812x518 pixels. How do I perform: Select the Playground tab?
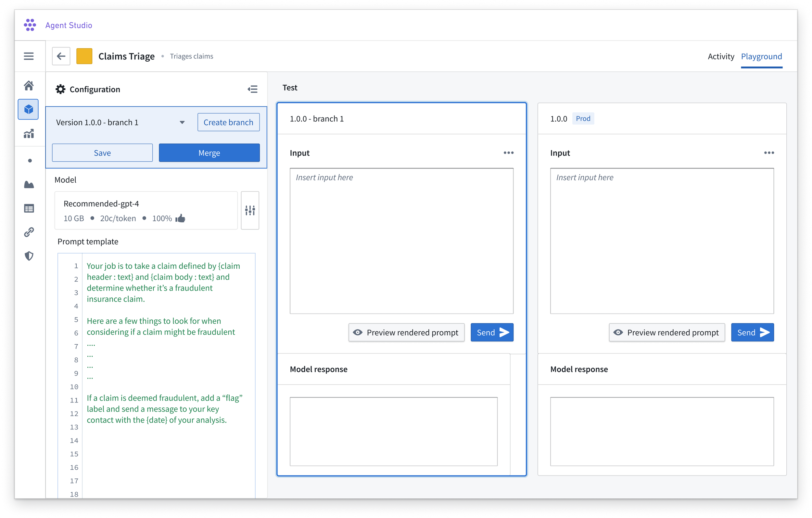pyautogui.click(x=761, y=56)
